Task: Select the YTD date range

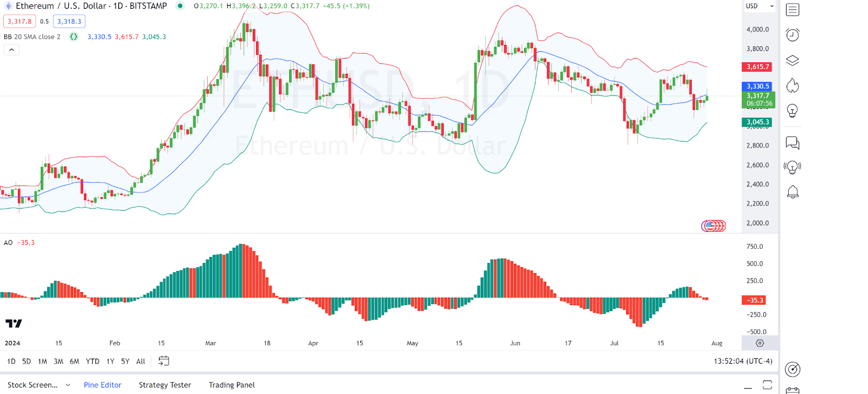Action: [93, 361]
